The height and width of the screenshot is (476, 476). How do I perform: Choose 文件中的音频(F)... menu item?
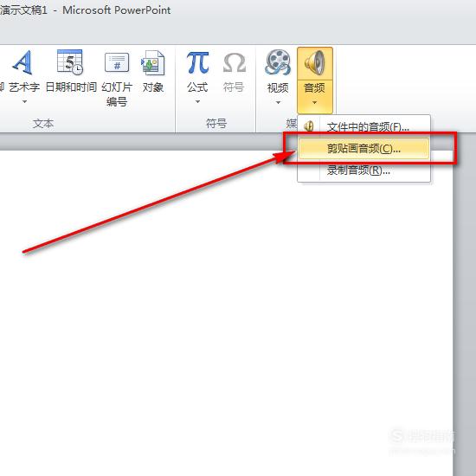(363, 126)
